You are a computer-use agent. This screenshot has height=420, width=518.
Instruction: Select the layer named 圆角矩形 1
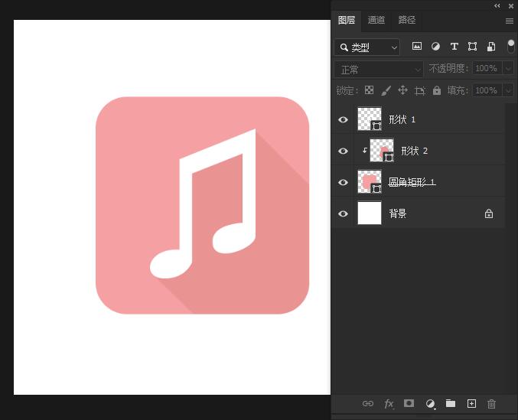point(412,182)
